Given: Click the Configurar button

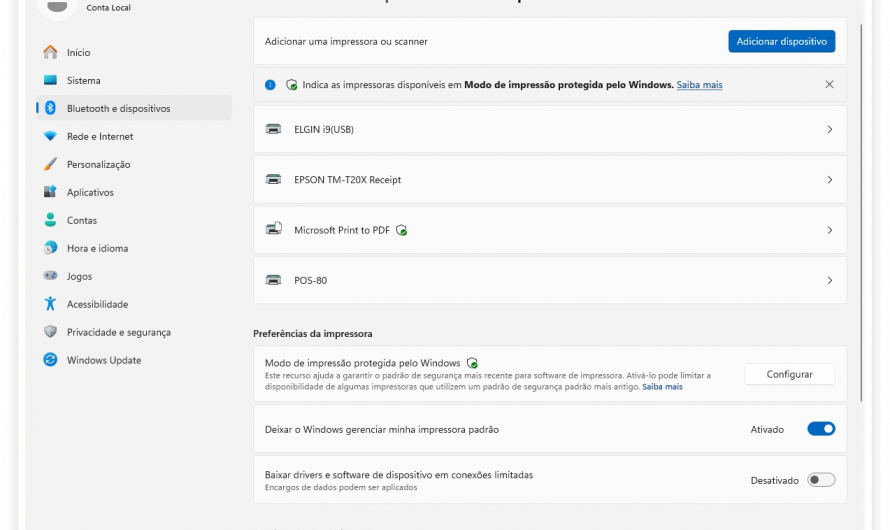Looking at the screenshot, I should (790, 374).
